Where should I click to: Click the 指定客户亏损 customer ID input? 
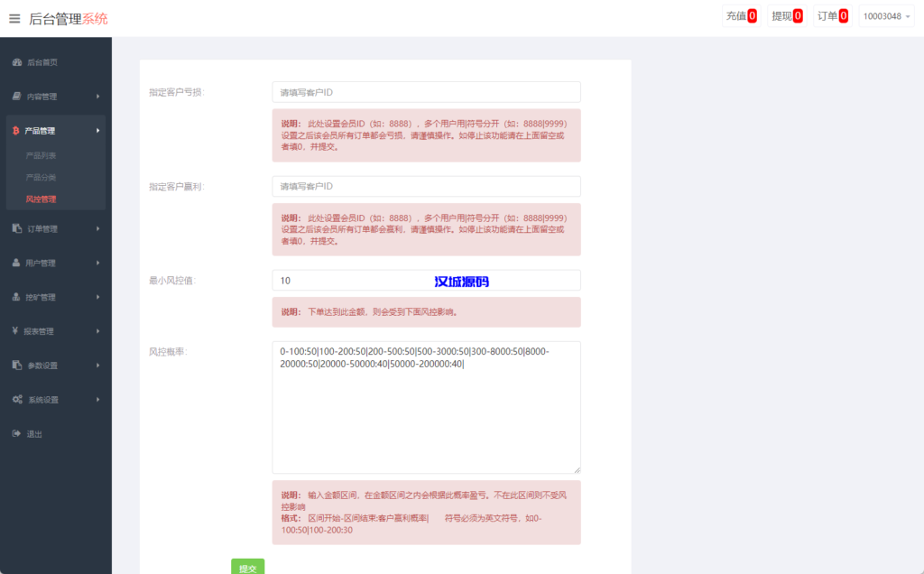(426, 92)
